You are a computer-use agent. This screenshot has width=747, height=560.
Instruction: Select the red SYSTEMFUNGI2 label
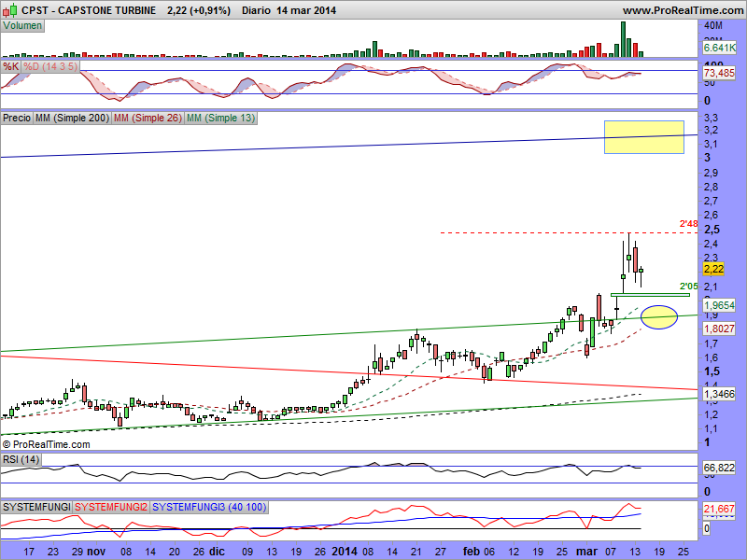[x=111, y=507]
